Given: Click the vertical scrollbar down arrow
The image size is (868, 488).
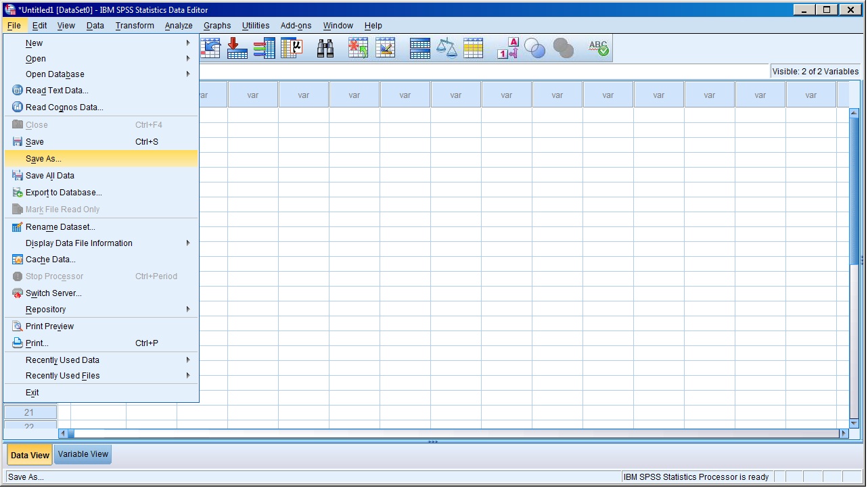Looking at the screenshot, I should point(854,423).
